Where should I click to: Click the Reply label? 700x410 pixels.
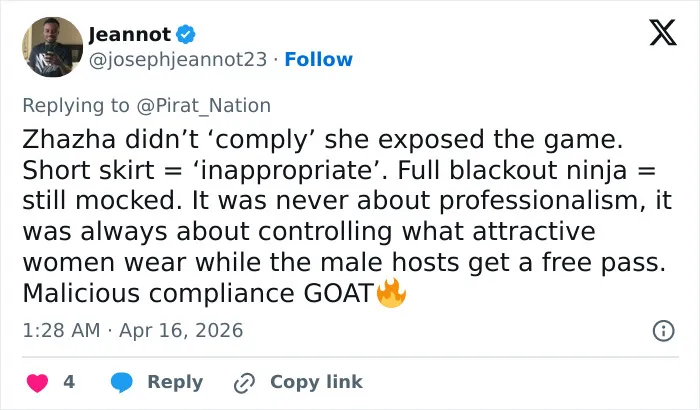[175, 382]
